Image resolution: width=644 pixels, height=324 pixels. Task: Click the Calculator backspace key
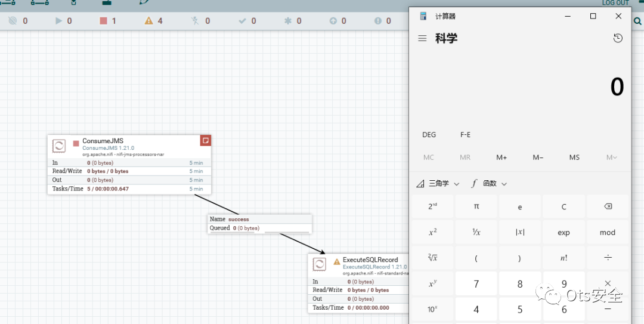tap(608, 206)
